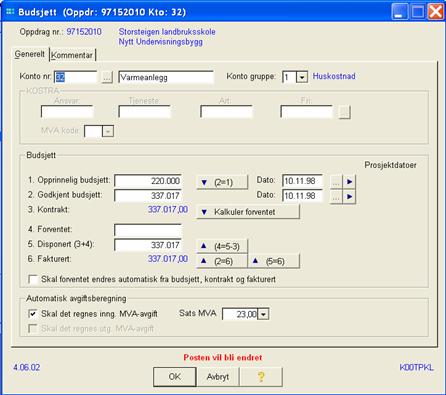The image size is (446, 395).
Task: Click the 'Prosjektdatoer' label
Action: pos(390,165)
